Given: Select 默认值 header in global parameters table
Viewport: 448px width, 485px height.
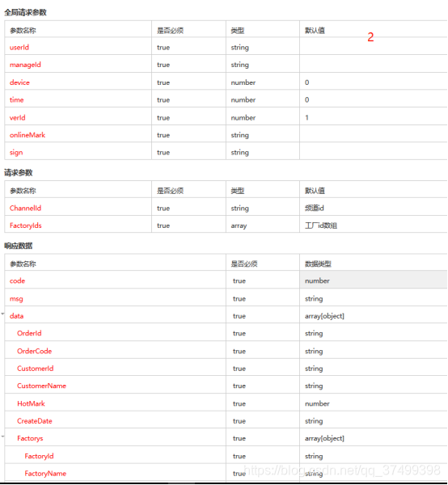Looking at the screenshot, I should [315, 31].
